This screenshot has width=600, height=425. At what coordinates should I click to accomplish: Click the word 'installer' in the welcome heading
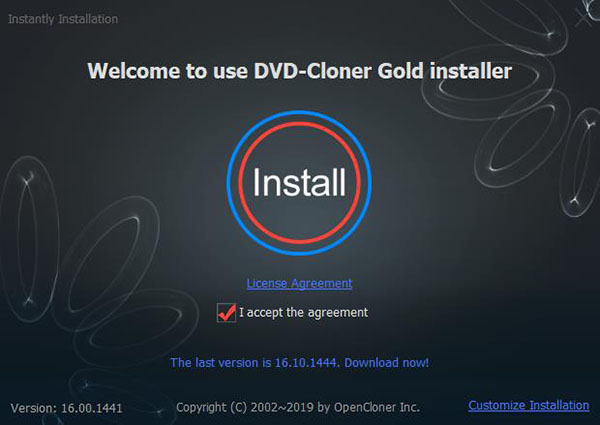click(471, 71)
